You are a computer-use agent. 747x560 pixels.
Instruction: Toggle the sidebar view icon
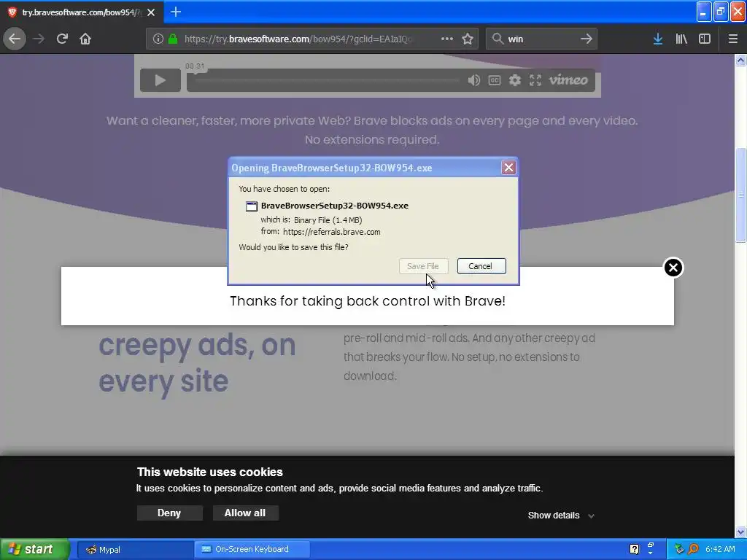[705, 39]
